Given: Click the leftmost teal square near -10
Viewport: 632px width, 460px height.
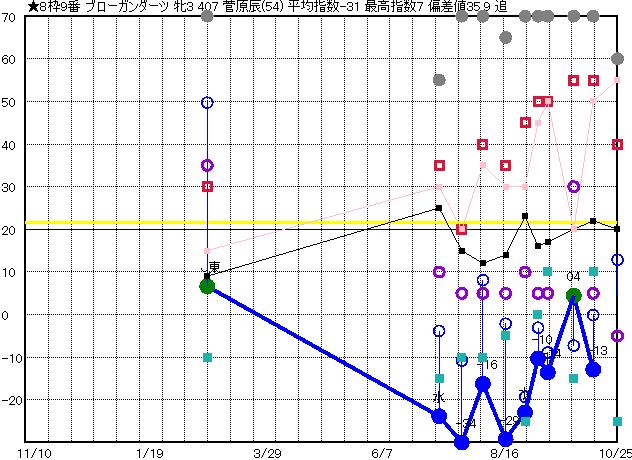Looking at the screenshot, I should pyautogui.click(x=207, y=357).
